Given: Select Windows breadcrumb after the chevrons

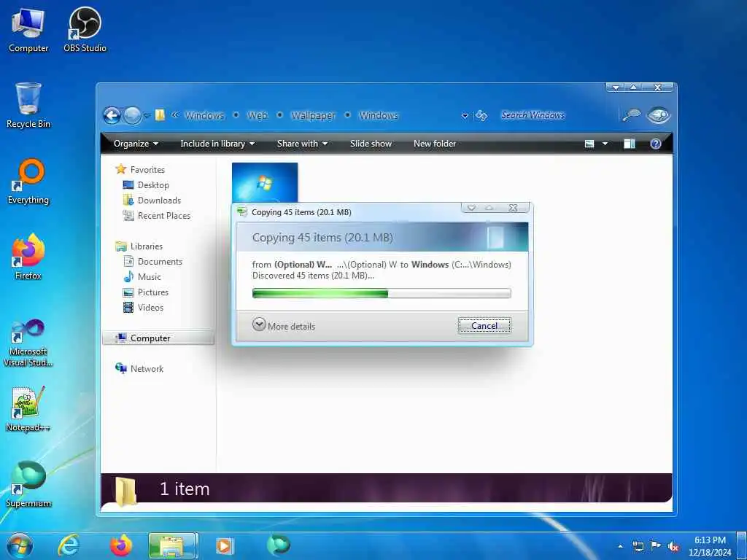Looking at the screenshot, I should [x=204, y=116].
